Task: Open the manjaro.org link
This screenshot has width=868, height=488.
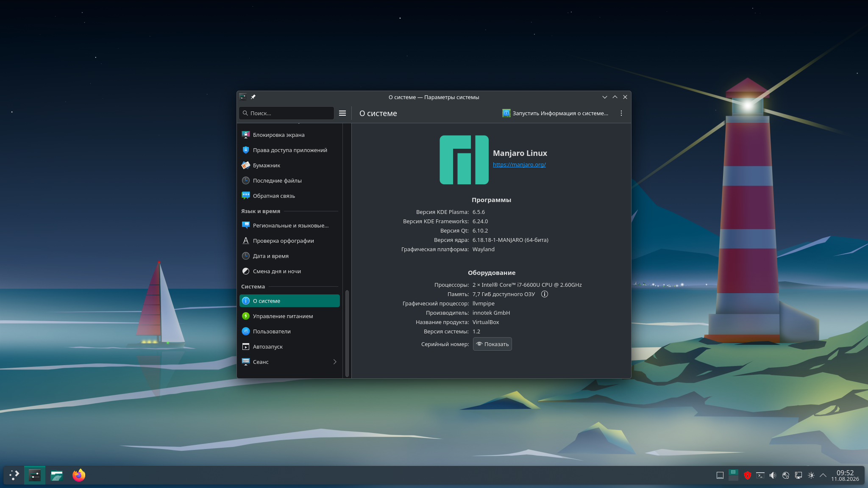Action: (x=519, y=164)
